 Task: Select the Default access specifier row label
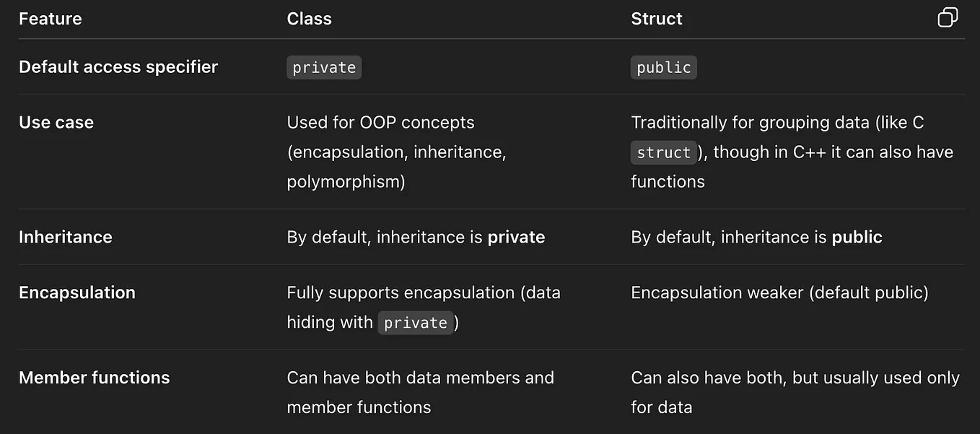tap(118, 67)
